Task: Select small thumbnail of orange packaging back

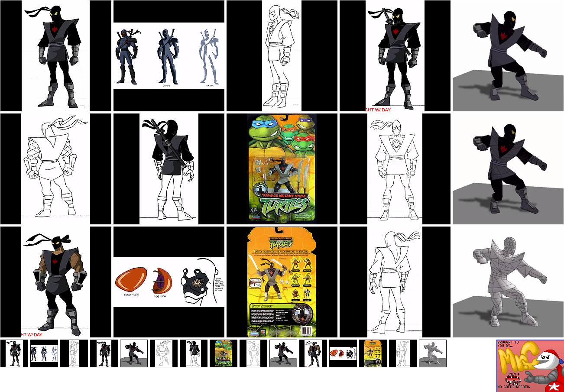Action: point(373,353)
